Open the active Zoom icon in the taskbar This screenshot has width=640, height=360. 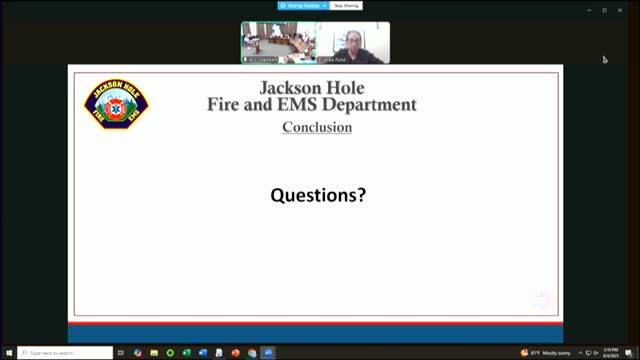coord(268,353)
